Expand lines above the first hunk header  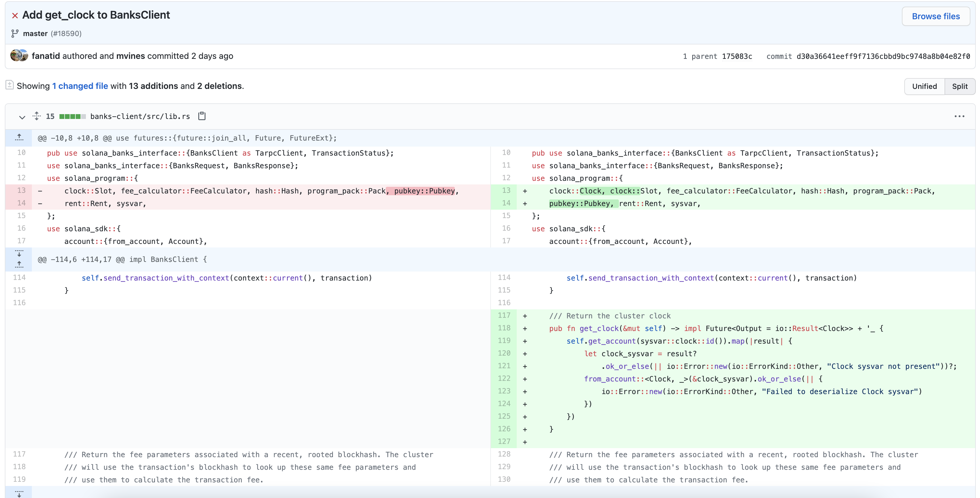click(19, 138)
